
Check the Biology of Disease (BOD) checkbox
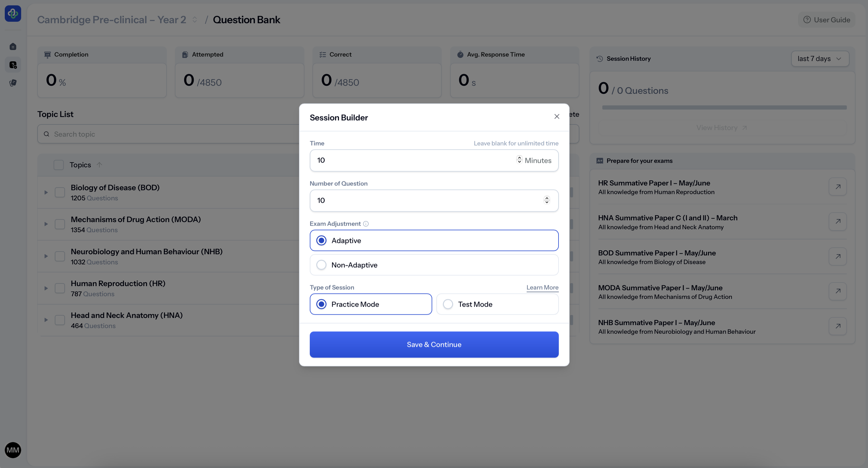point(60,192)
